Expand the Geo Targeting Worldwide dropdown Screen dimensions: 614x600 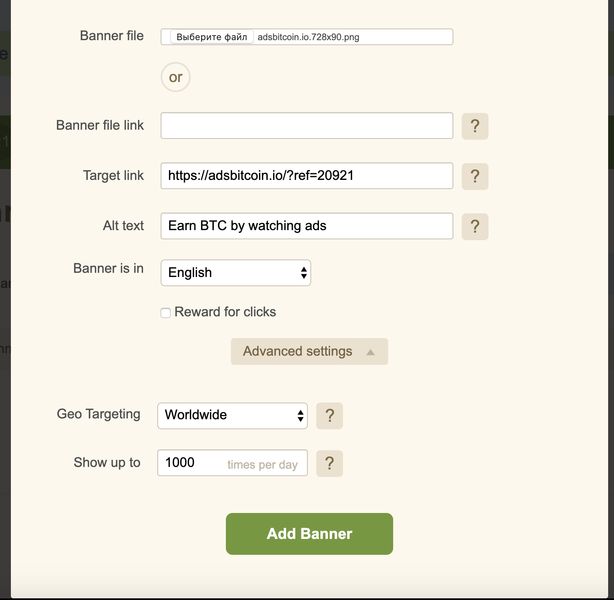click(233, 415)
